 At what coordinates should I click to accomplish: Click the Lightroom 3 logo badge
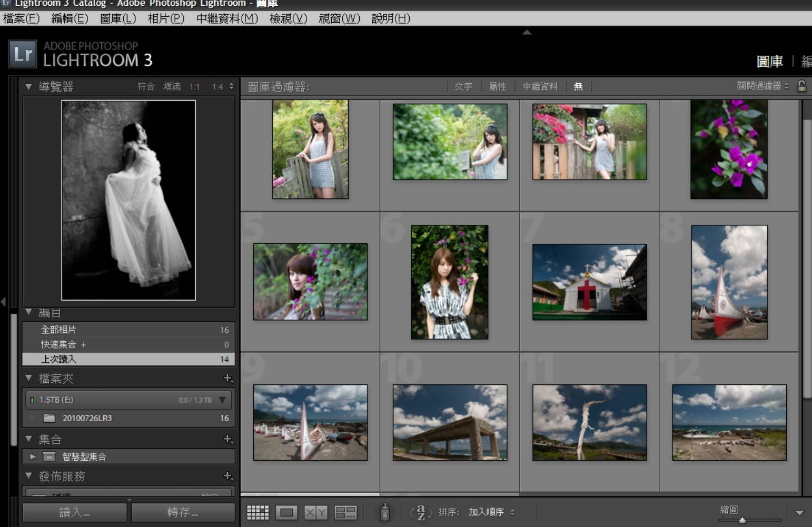point(22,54)
